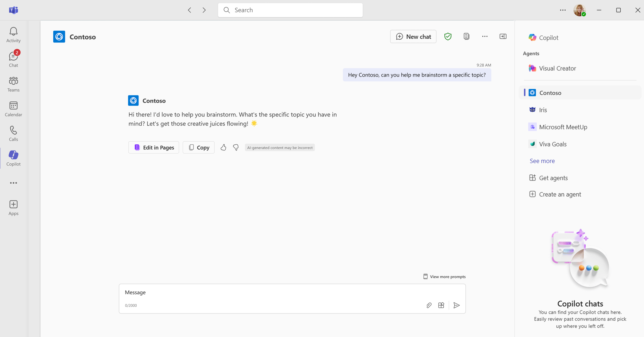Click the Edit in Pages button
Screen dimensions: 644x337
pos(154,147)
